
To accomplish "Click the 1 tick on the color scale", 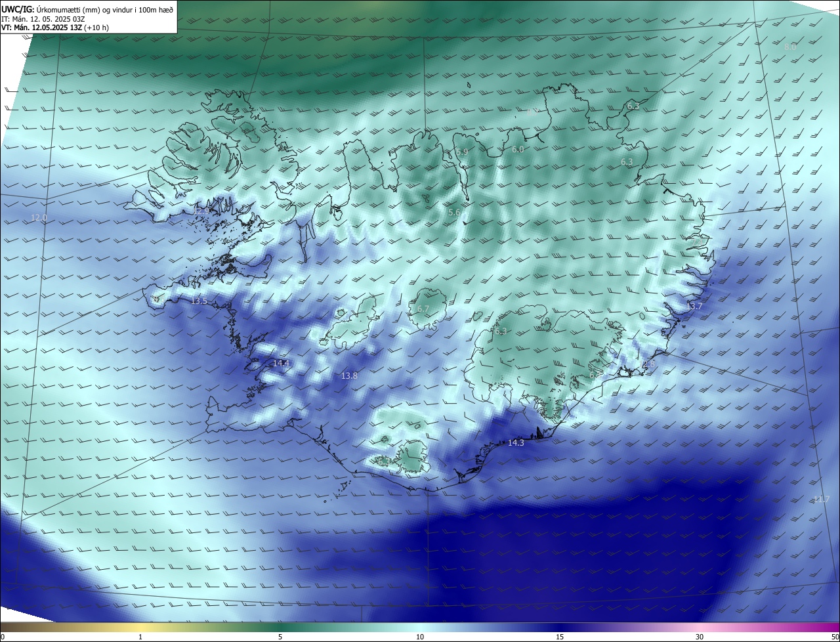I will point(140,637).
